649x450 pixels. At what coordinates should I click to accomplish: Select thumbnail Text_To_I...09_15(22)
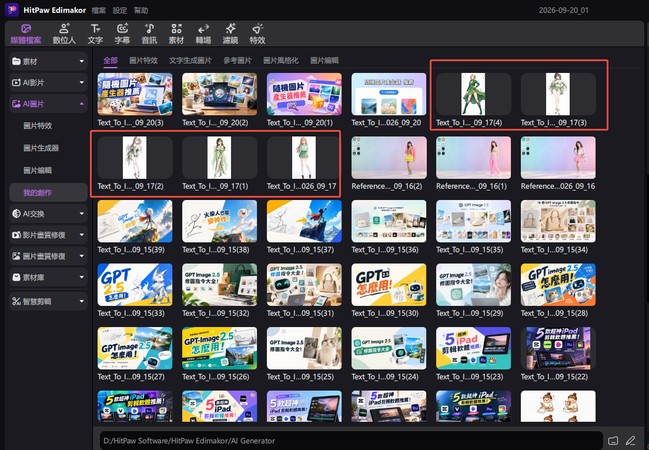point(558,348)
